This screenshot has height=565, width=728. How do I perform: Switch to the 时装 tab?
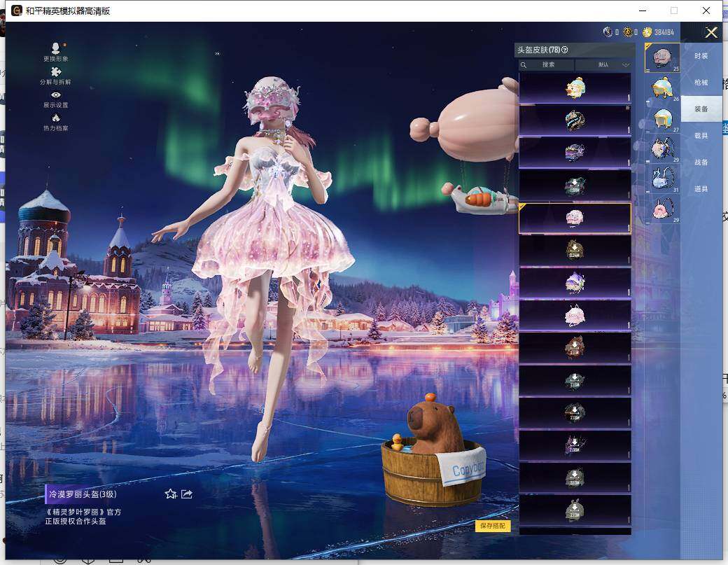(701, 56)
